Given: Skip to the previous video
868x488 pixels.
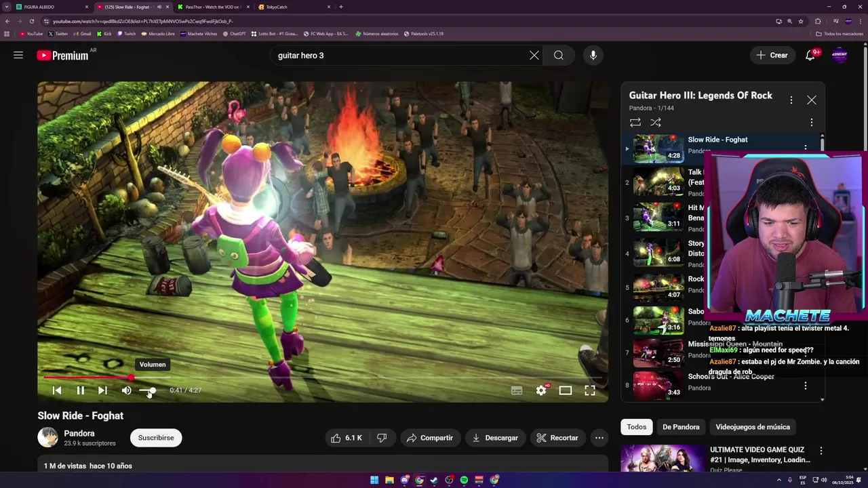Looking at the screenshot, I should tap(57, 390).
